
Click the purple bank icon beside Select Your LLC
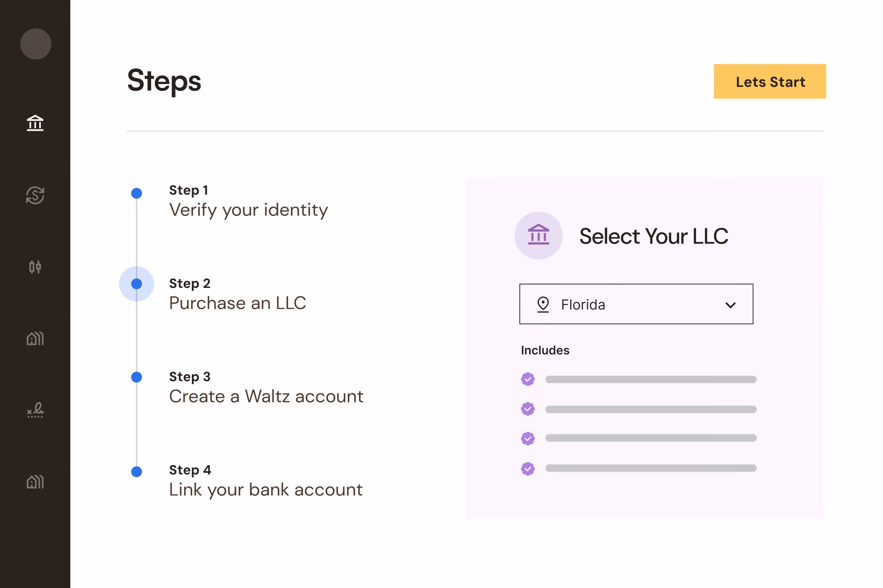(x=538, y=235)
